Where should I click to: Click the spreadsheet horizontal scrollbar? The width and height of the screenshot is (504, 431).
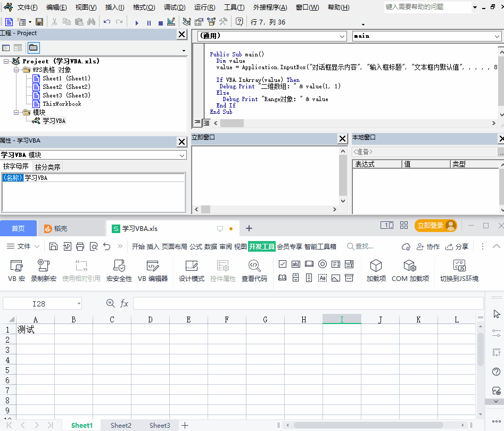coord(368,425)
